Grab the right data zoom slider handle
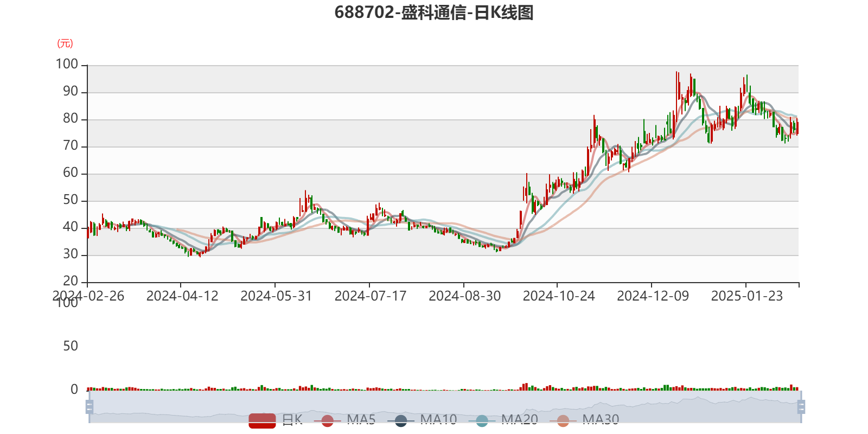The height and width of the screenshot is (434, 868). (801, 406)
